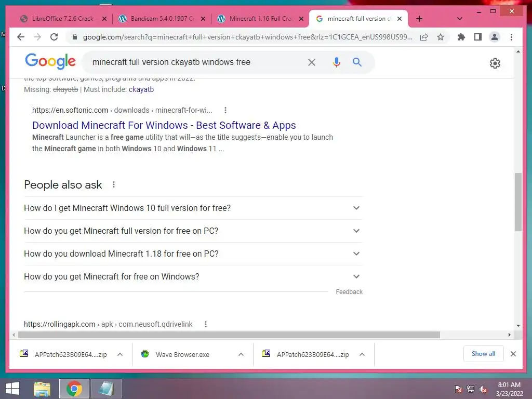Toggle the browser side panel icon
This screenshot has width=532, height=399.
point(478,37)
